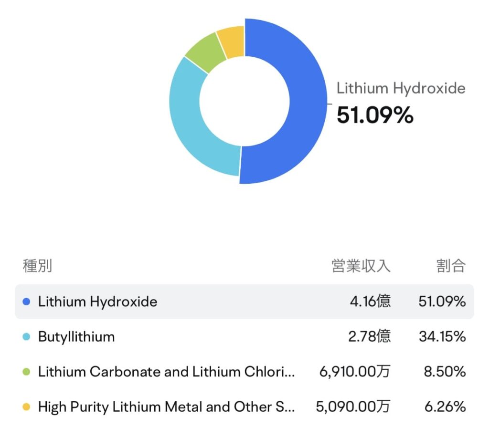Sort by the 営業収入 column header
The width and height of the screenshot is (489, 448).
(361, 266)
